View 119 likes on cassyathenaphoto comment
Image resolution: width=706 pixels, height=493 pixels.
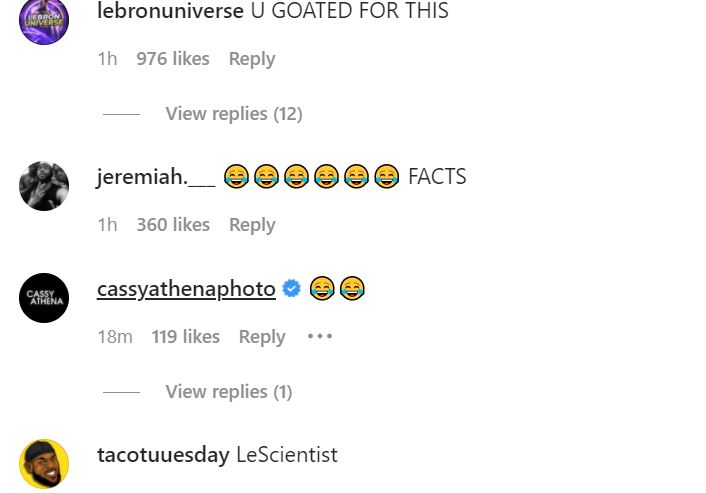point(185,337)
